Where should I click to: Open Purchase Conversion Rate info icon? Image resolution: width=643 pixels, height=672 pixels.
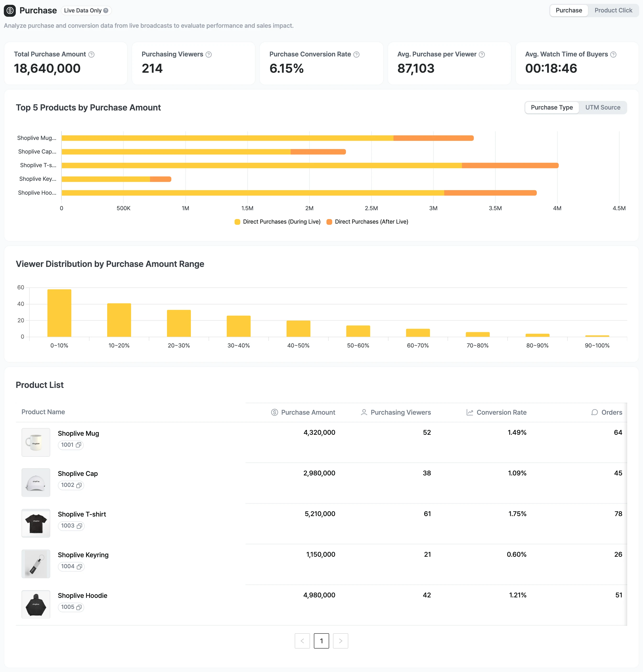point(356,55)
